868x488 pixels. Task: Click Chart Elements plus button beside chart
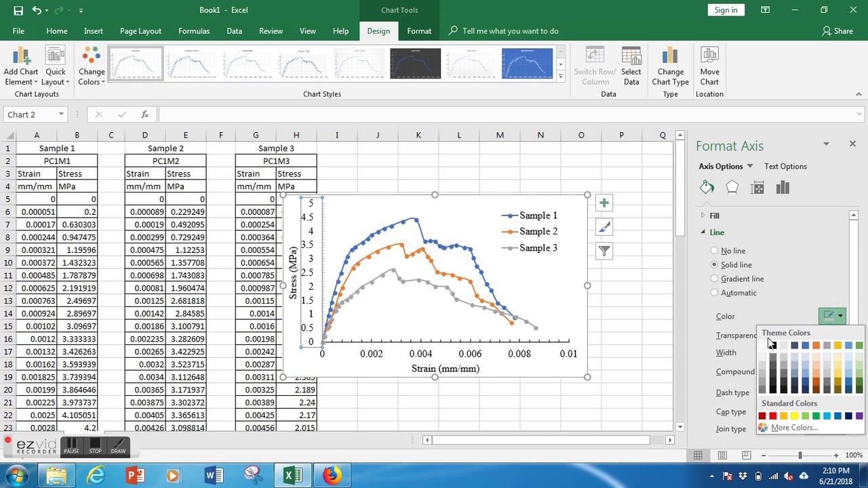pos(604,203)
